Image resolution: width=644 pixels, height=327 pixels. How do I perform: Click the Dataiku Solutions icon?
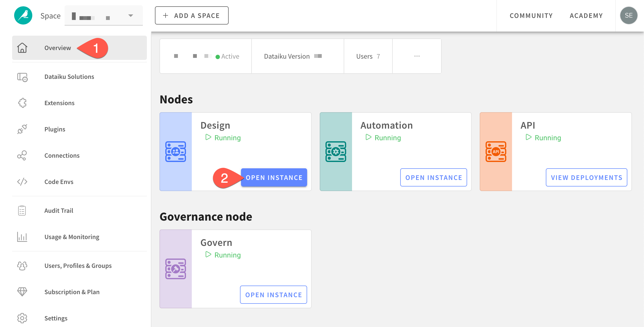[22, 77]
